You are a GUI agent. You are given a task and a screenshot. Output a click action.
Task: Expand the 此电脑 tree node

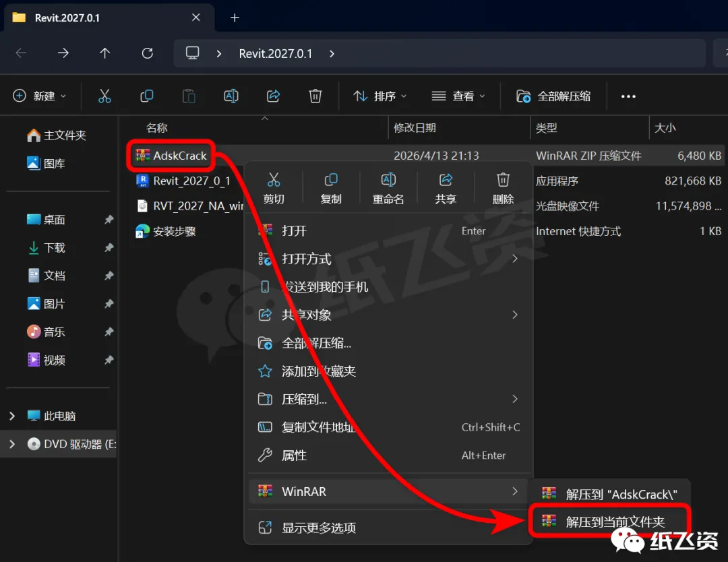[x=12, y=416]
